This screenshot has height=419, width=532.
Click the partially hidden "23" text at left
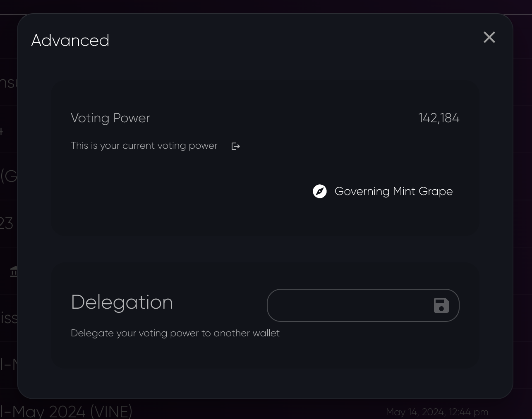pos(7,224)
